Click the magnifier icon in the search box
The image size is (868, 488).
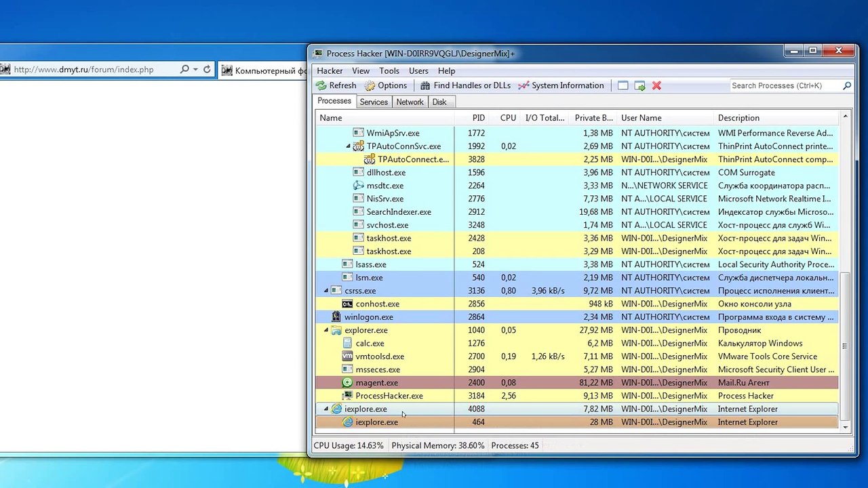pos(847,85)
